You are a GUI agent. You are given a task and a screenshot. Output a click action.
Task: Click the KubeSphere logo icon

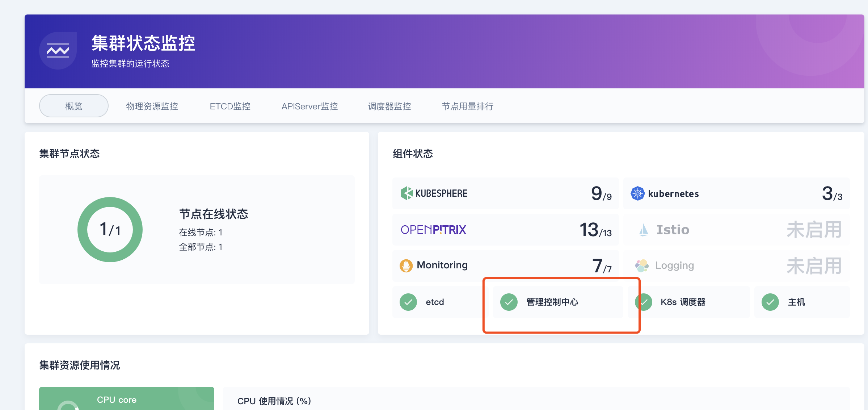(406, 193)
